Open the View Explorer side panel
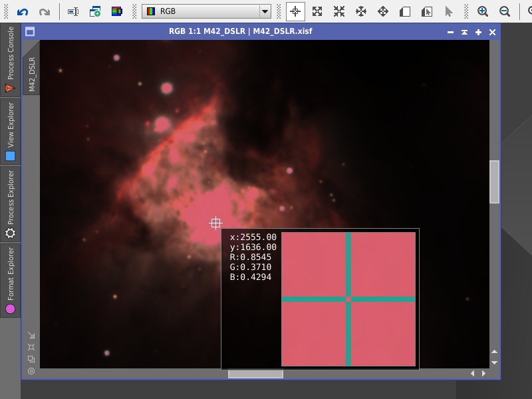Viewport: 532px width, 399px height. click(x=10, y=132)
